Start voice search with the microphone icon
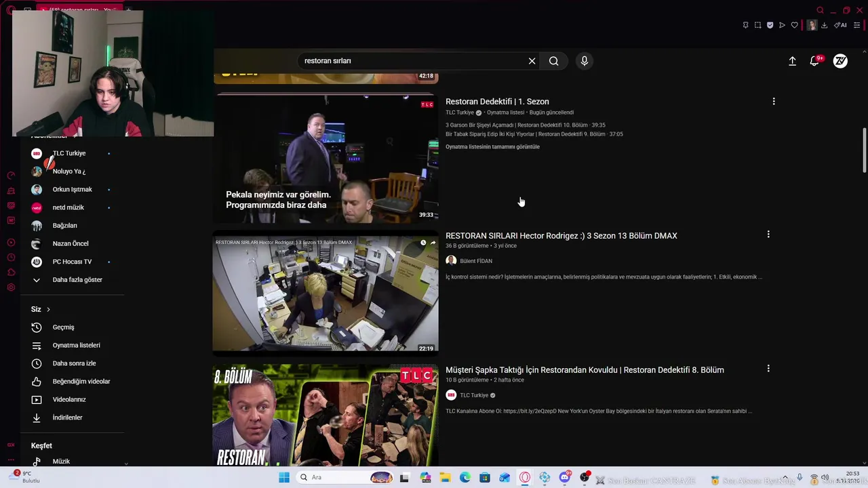This screenshot has height=488, width=868. click(584, 61)
